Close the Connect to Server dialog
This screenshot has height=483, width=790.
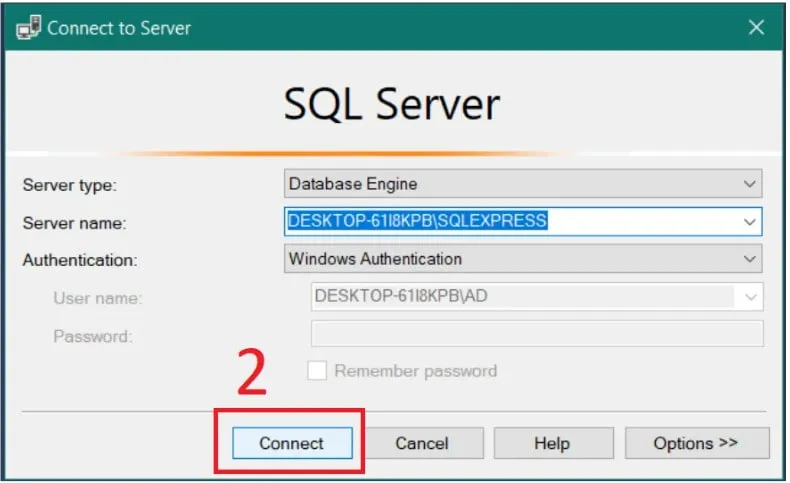pyautogui.click(x=756, y=27)
